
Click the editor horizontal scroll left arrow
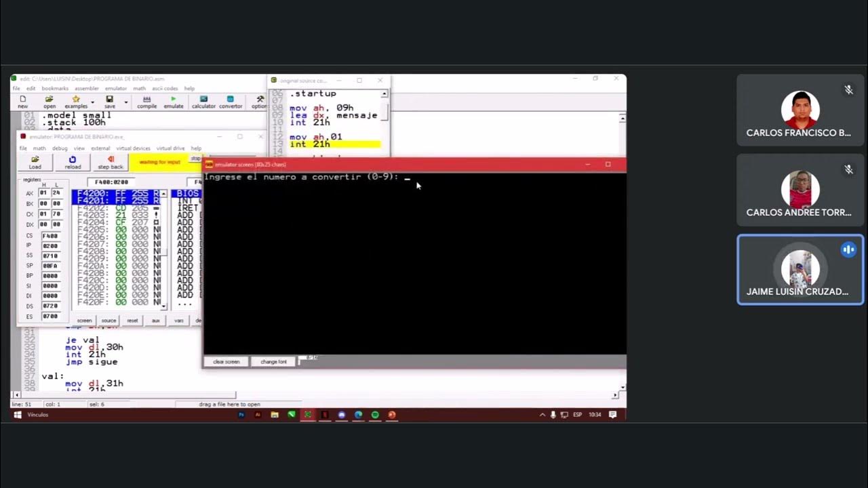(16, 394)
